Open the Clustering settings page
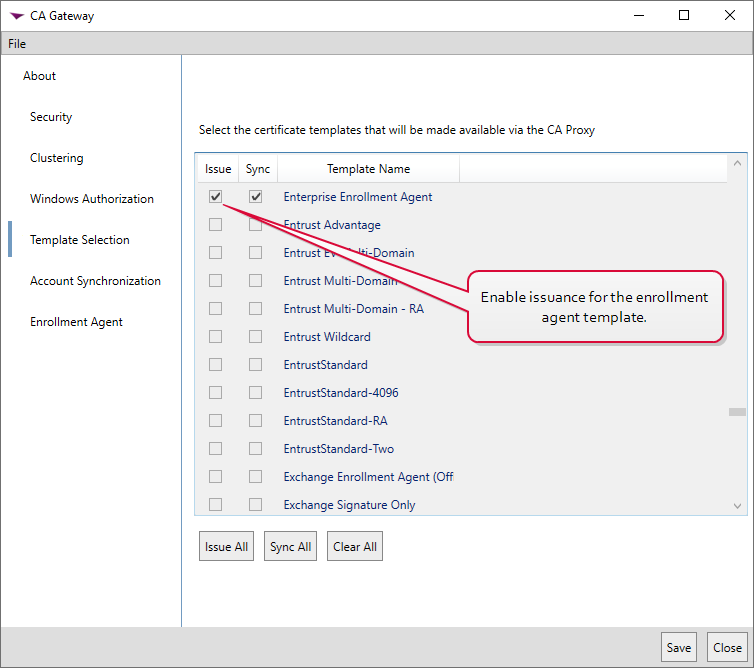 coord(57,158)
